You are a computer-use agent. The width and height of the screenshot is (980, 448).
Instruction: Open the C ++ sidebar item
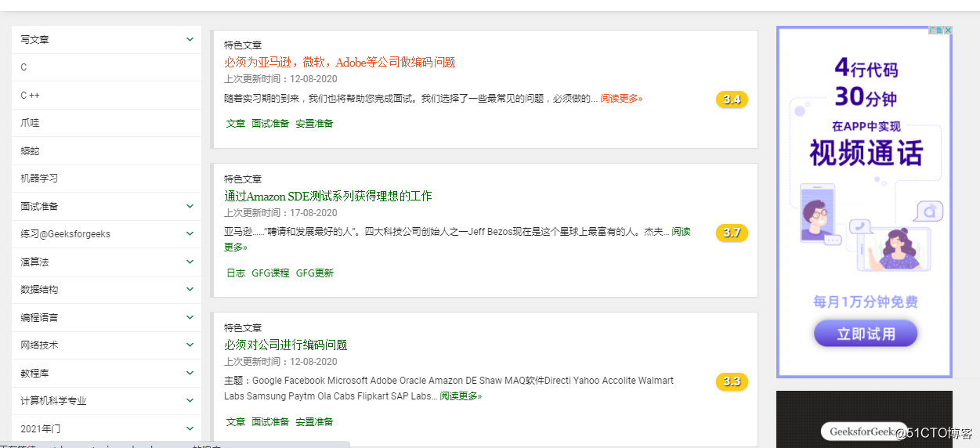coord(107,95)
